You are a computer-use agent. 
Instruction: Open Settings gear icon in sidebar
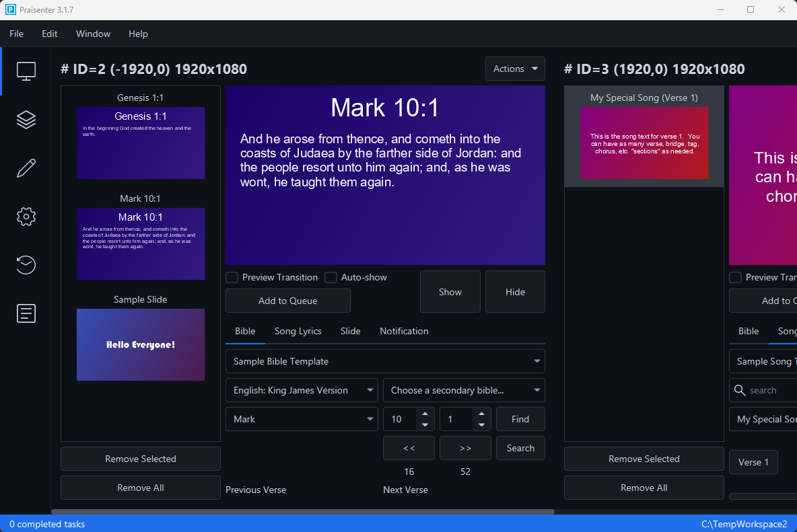coord(26,217)
